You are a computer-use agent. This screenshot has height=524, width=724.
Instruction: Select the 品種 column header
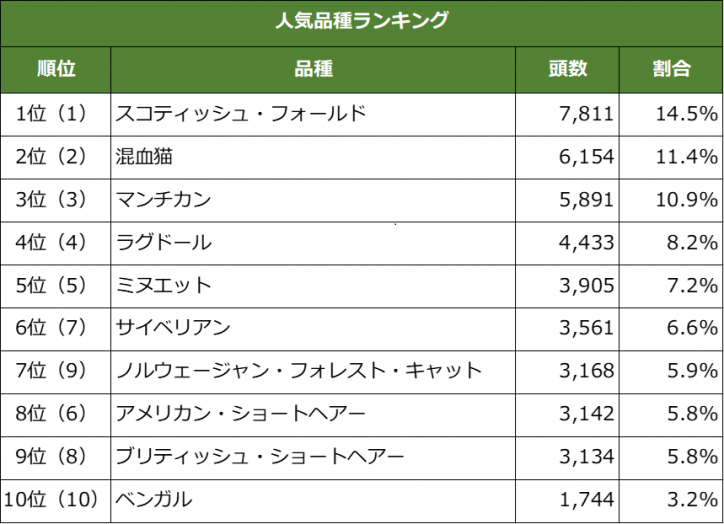[313, 70]
